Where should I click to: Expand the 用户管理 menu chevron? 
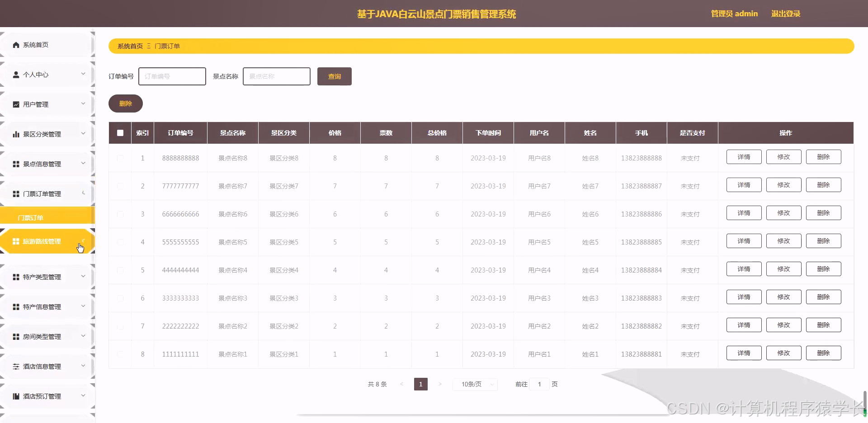coord(83,103)
